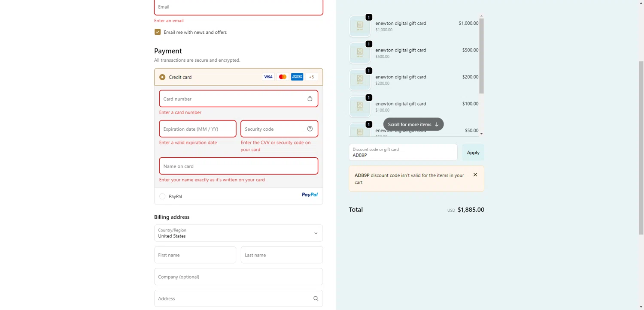The width and height of the screenshot is (644, 310).
Task: Focus the Card number field
Action: 232,99
